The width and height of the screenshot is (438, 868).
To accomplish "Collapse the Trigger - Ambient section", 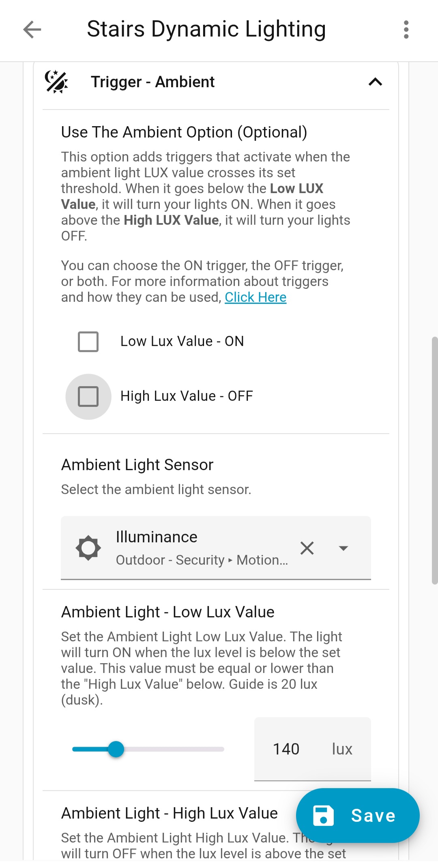I will pyautogui.click(x=375, y=82).
